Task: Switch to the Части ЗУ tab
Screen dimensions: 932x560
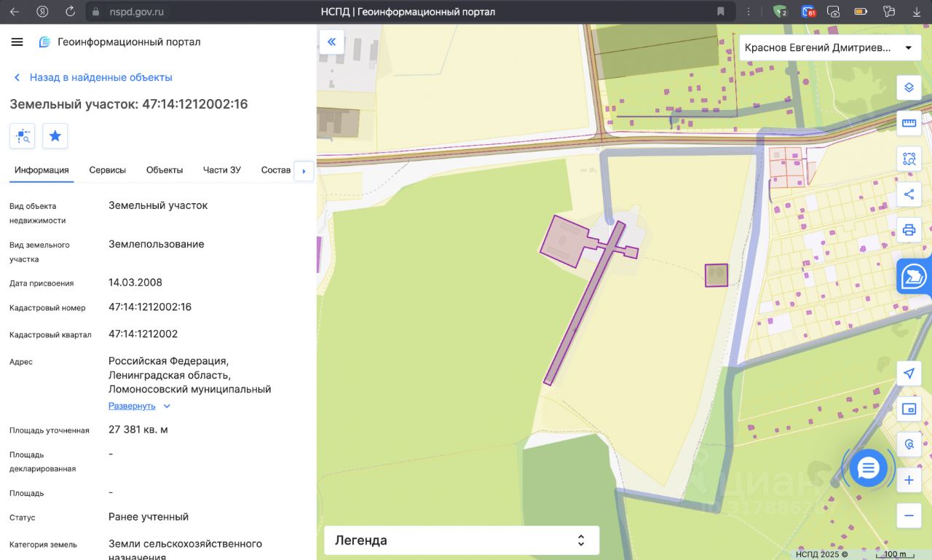Action: 222,170
